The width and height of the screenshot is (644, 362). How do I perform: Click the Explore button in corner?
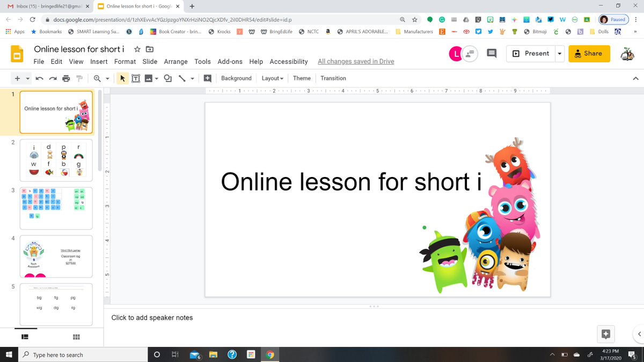coord(606,334)
